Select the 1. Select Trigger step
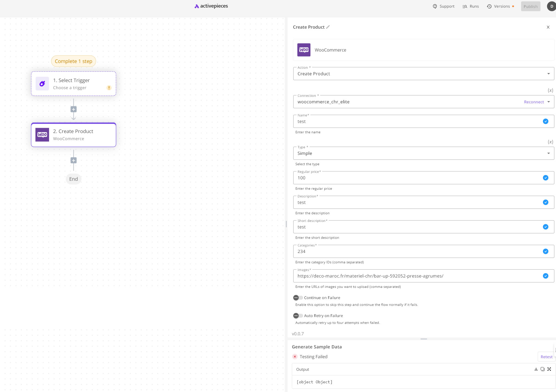Viewport: 556px width, 392px height. pos(74,84)
